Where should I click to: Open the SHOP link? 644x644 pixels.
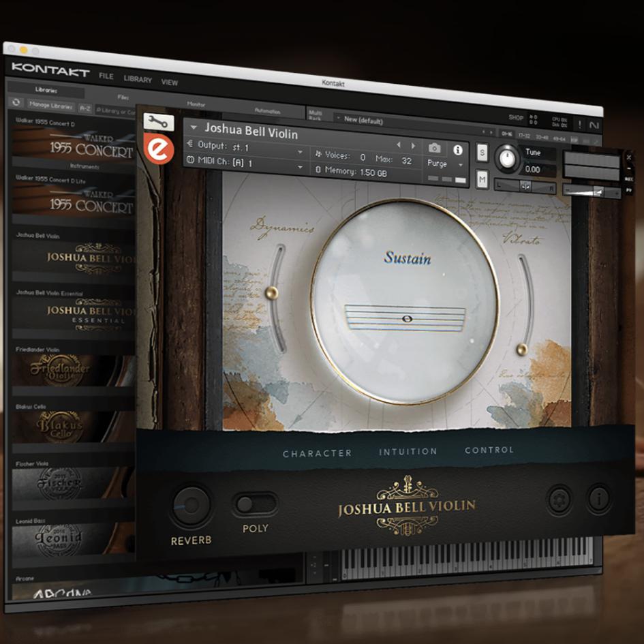[516, 117]
